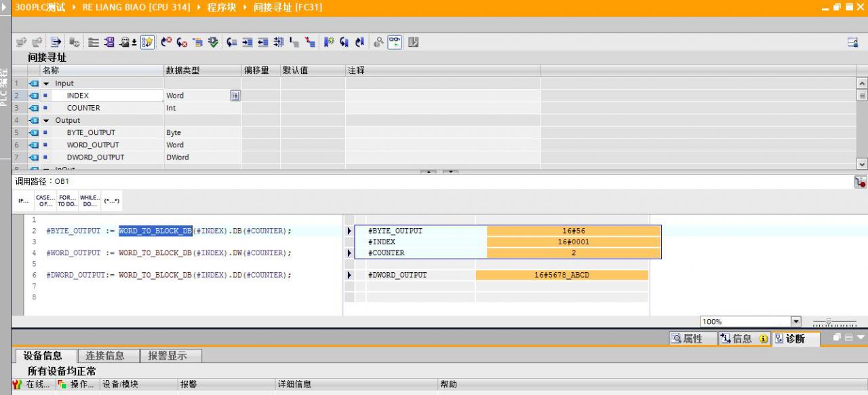Expand the #DWORD_OUTPUT monitoring row arrow

(x=349, y=275)
